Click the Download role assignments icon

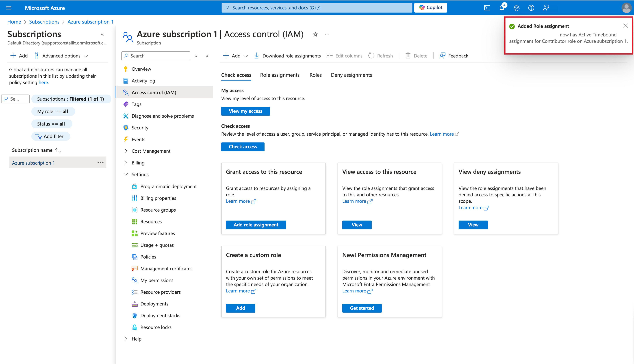tap(256, 56)
